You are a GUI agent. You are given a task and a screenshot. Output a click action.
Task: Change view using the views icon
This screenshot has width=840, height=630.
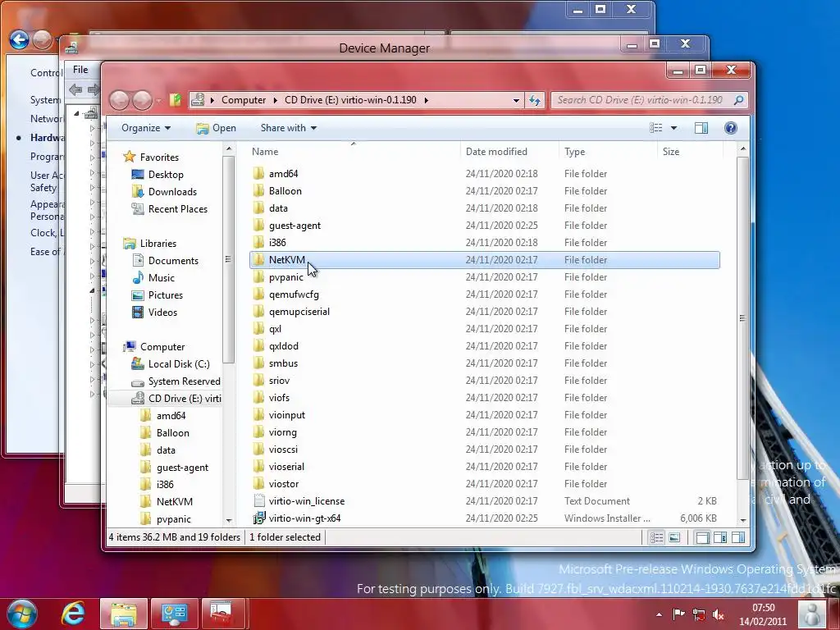[655, 127]
